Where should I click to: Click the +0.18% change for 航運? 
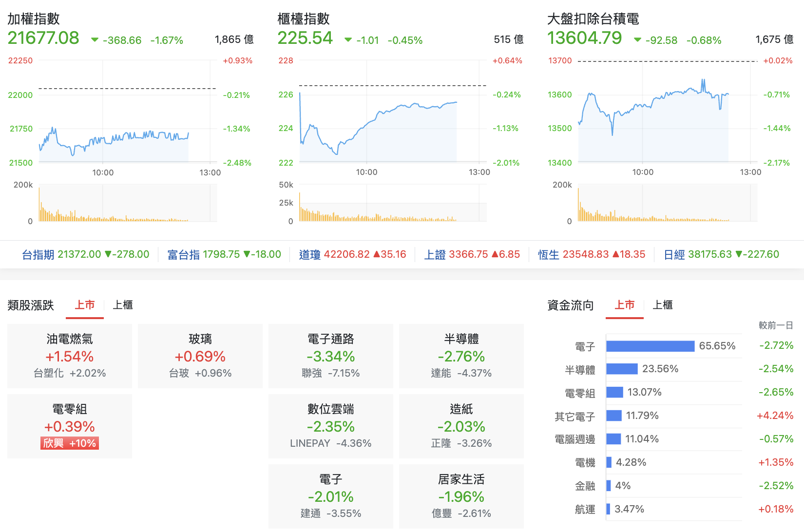pyautogui.click(x=776, y=509)
